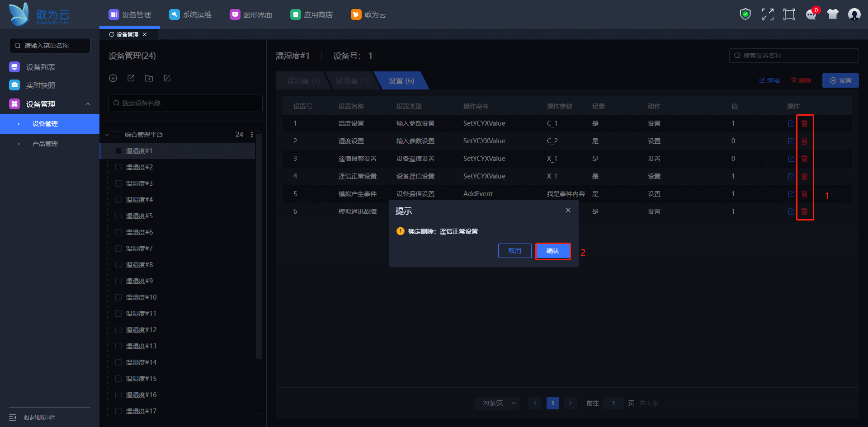868x427 pixels.
Task: Click the 请输入菜单名称 menu search field
Action: click(50, 46)
